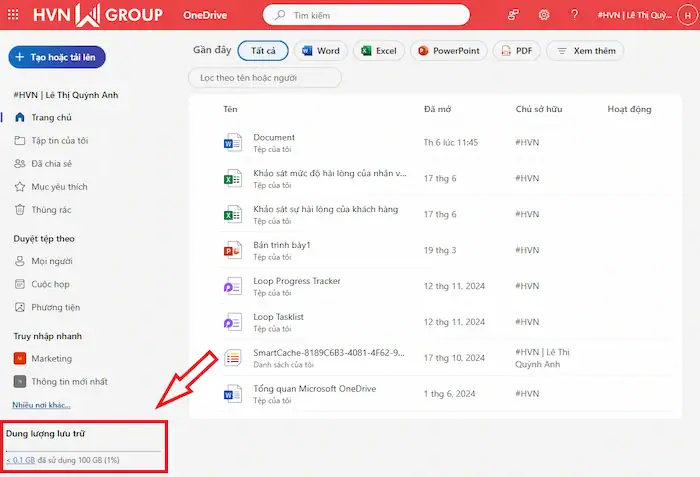Click the PowerPoint icon for Bản trình bày1

tap(233, 250)
